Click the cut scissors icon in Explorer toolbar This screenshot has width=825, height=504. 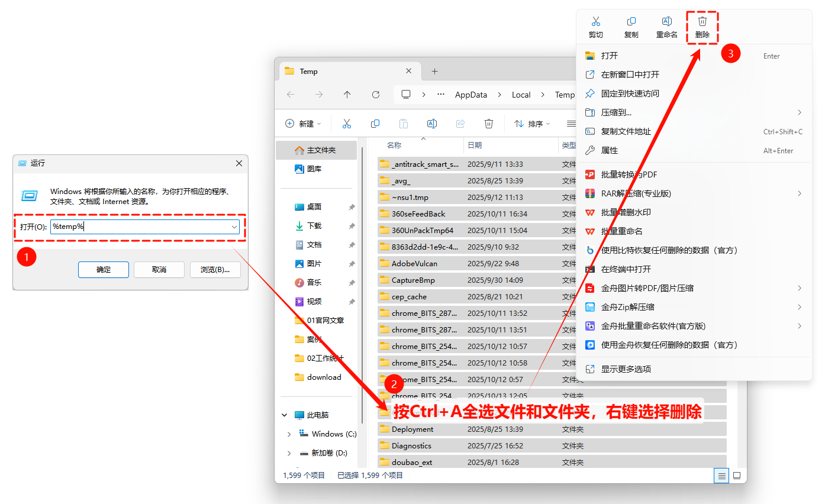347,124
